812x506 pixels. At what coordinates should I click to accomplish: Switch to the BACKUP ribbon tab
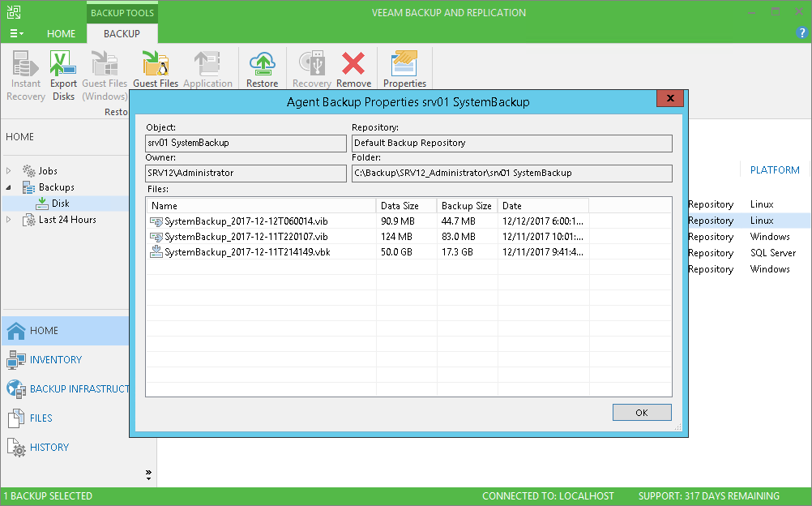tap(122, 34)
